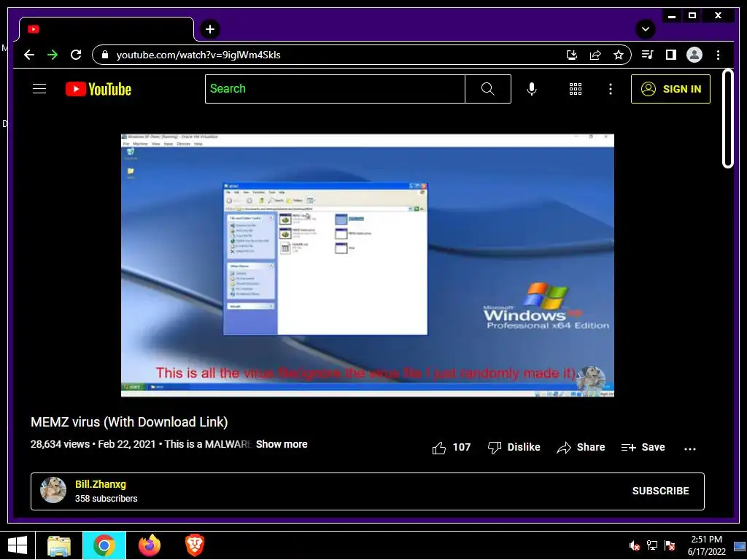Click the watermark channel avatar in video

[591, 379]
